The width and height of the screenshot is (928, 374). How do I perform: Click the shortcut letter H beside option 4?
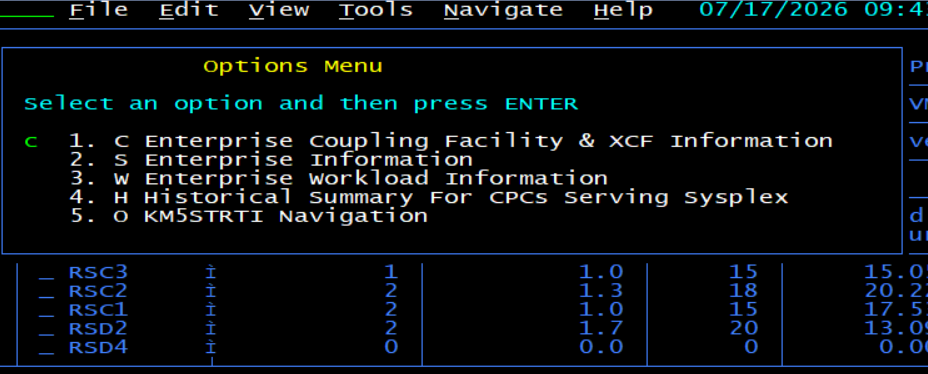click(121, 198)
